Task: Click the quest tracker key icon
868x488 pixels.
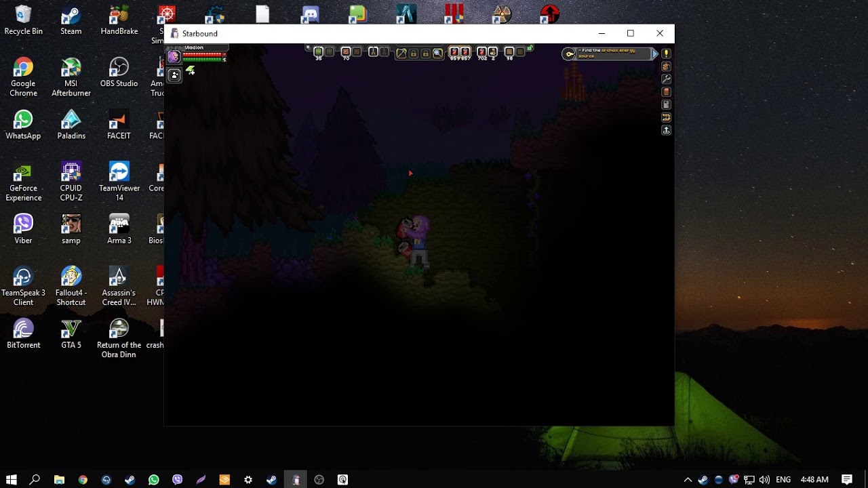Action: 568,54
